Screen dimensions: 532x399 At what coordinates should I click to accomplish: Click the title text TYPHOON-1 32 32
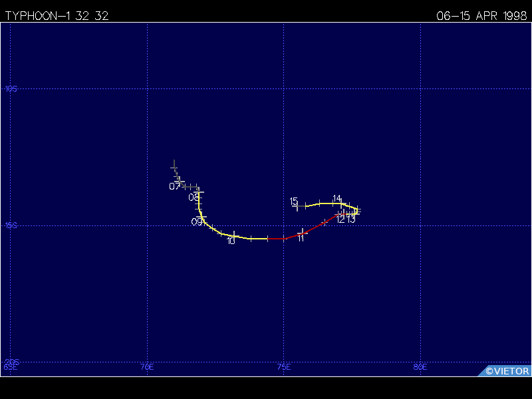[57, 16]
